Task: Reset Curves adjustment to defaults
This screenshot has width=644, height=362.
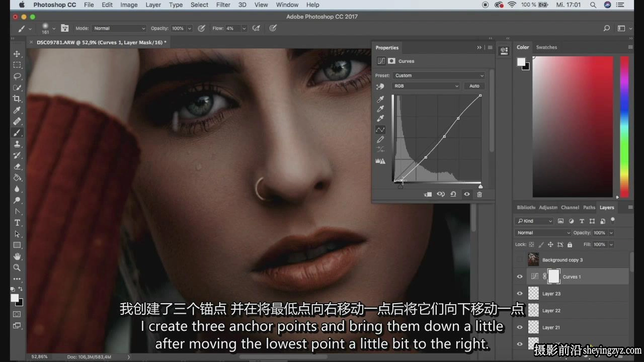Action: tap(453, 194)
